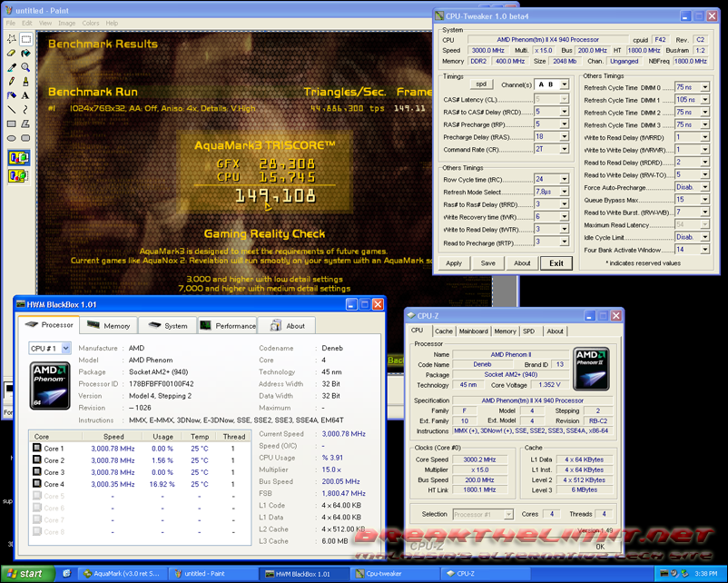Open Command Rate (CR) dropdown
728x583 pixels.
(x=551, y=149)
